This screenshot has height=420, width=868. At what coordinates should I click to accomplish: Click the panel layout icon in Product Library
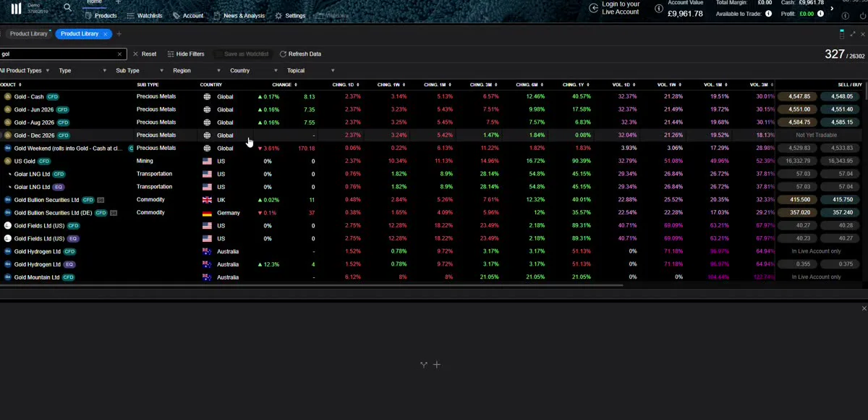point(842,34)
